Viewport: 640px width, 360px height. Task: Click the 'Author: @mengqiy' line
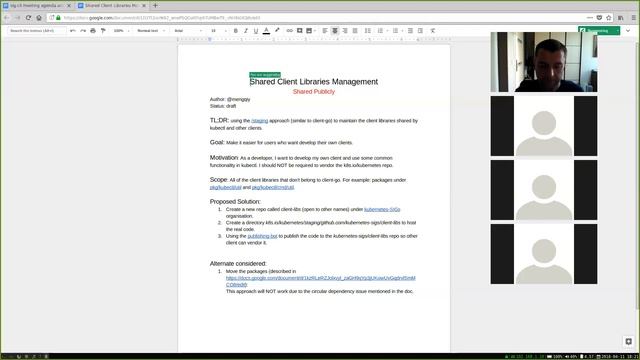point(230,99)
